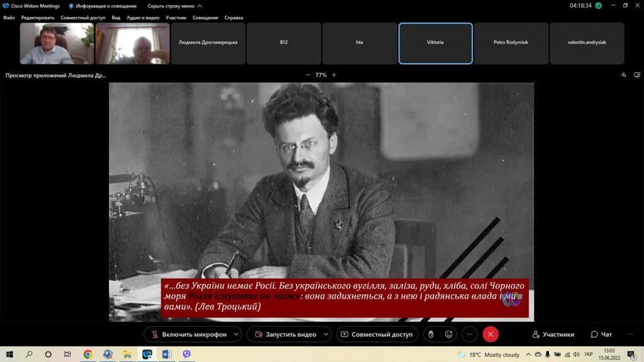
Task: Leave meeting with red X button
Action: 491,334
